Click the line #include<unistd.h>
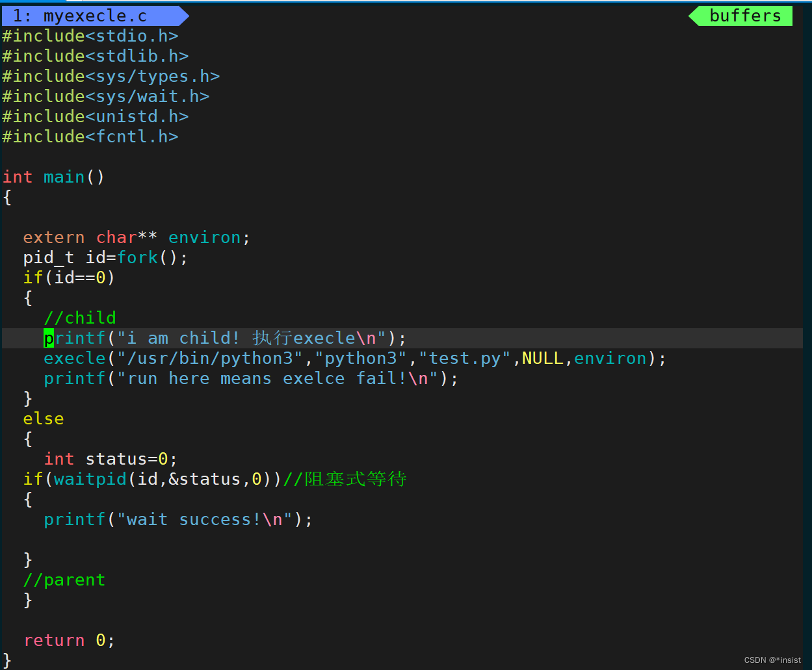This screenshot has width=812, height=670. click(x=95, y=116)
